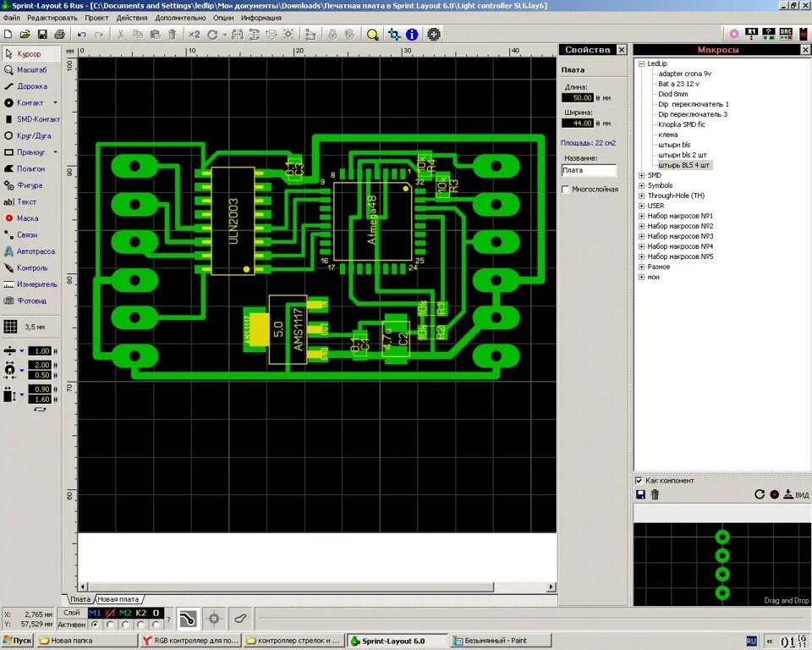Edit the Название board name field
This screenshot has height=650, width=812.
point(589,170)
